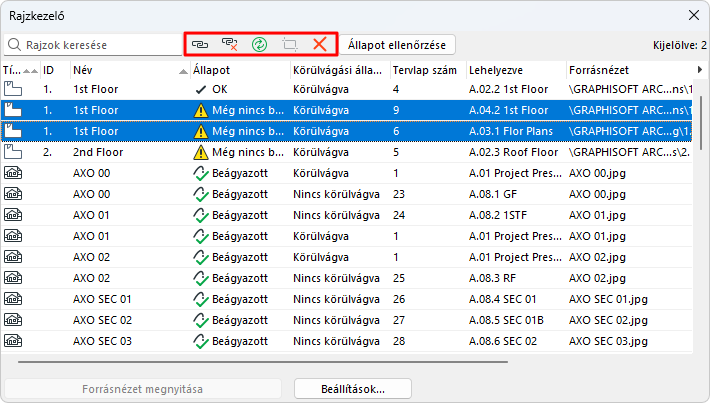Image resolution: width=710 pixels, height=403 pixels.
Task: Click the warning triangle in the 2nd Floor row
Action: (x=201, y=152)
